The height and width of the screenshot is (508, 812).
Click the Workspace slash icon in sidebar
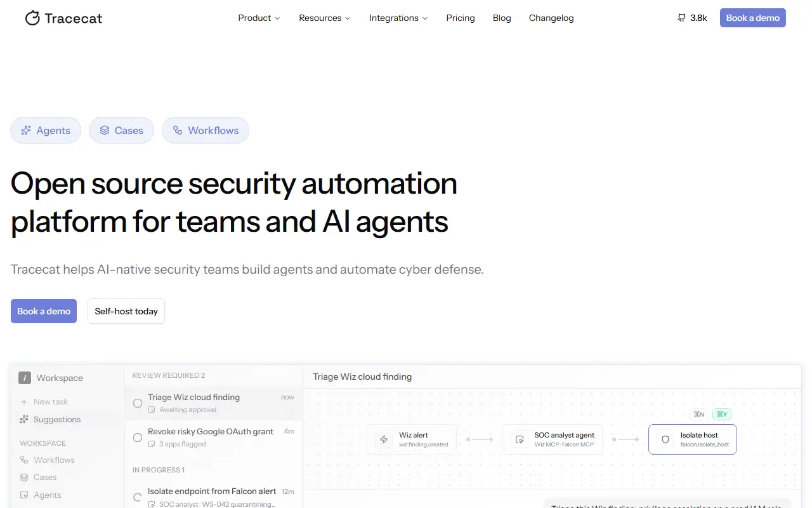pos(25,378)
